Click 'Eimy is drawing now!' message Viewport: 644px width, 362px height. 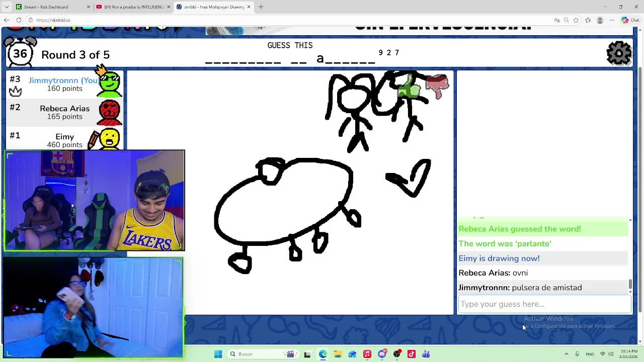click(499, 258)
